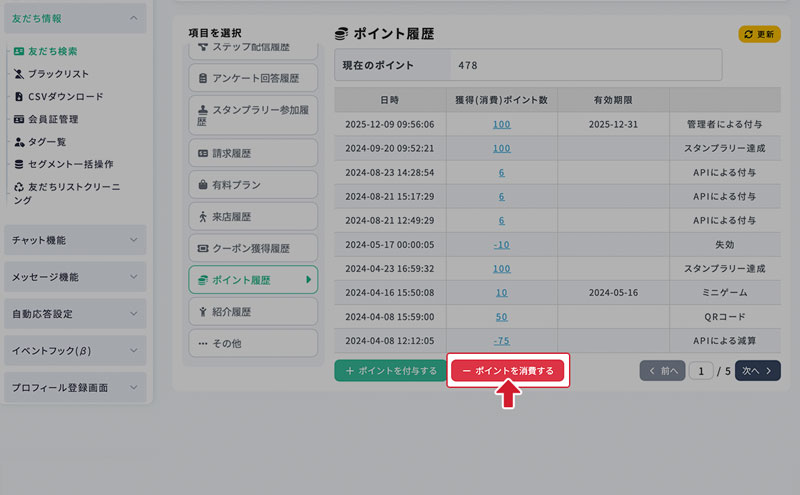Click the page number input field
The image size is (800, 495).
701,371
